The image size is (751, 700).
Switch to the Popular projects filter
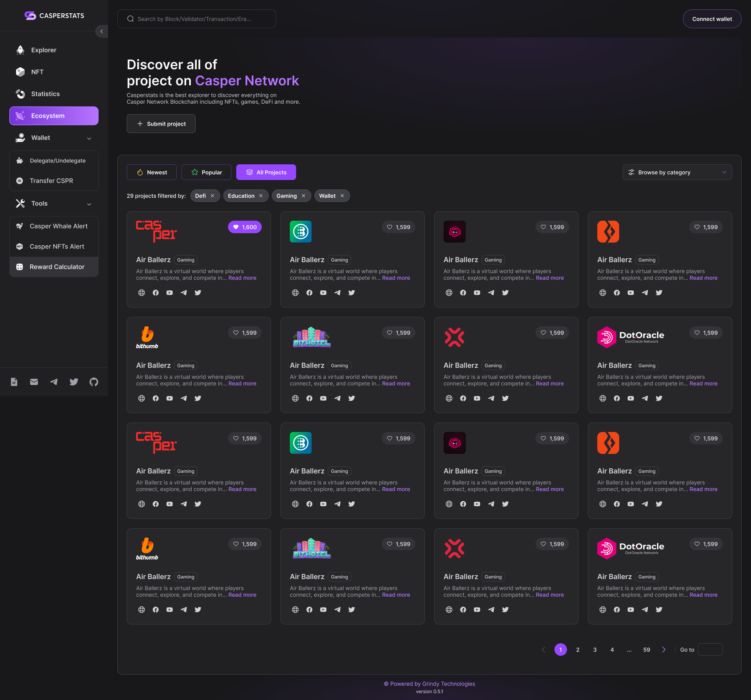[206, 172]
